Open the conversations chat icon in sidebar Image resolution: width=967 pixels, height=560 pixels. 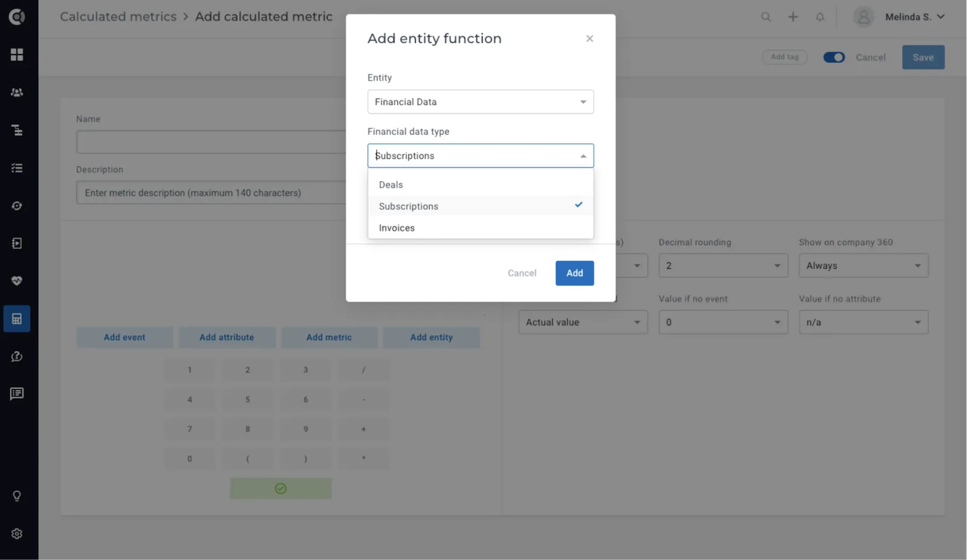(x=17, y=394)
